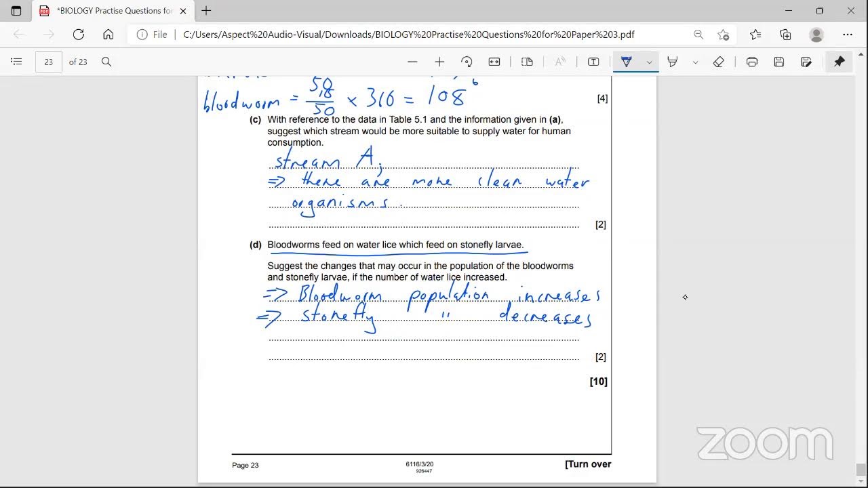868x488 pixels.
Task: Open the page view options
Action: (x=527, y=62)
